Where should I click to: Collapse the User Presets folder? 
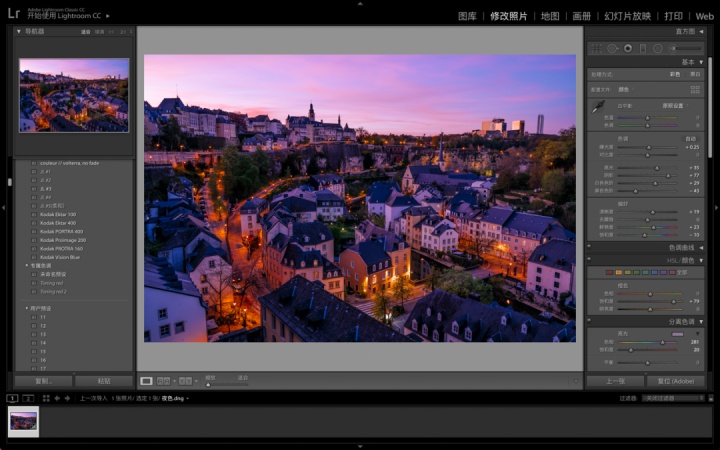pyautogui.click(x=27, y=308)
